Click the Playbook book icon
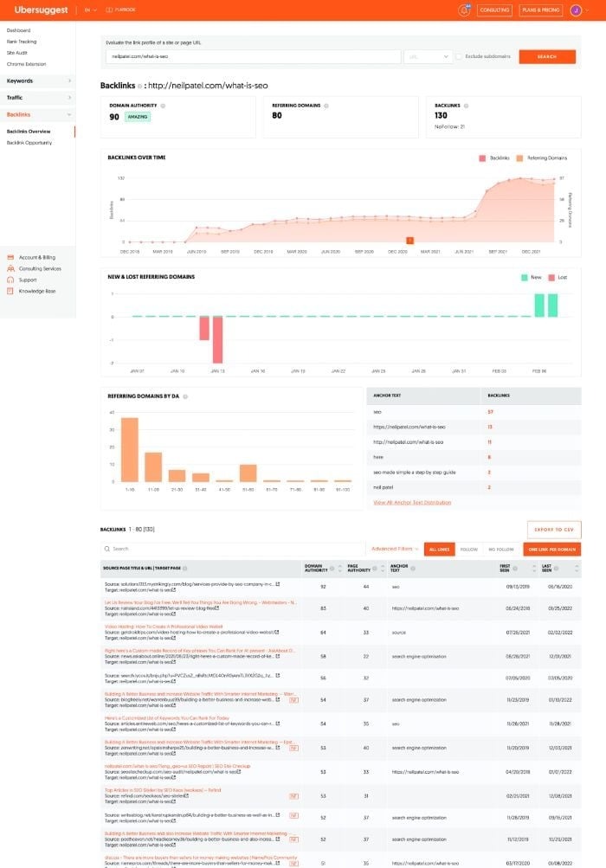Viewport: 606px width, 868px height. coord(109,10)
